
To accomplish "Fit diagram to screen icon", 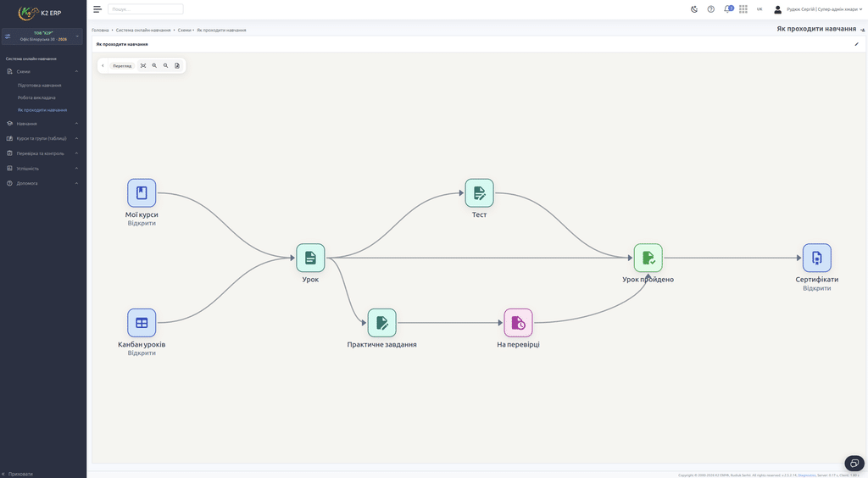I will pyautogui.click(x=143, y=66).
